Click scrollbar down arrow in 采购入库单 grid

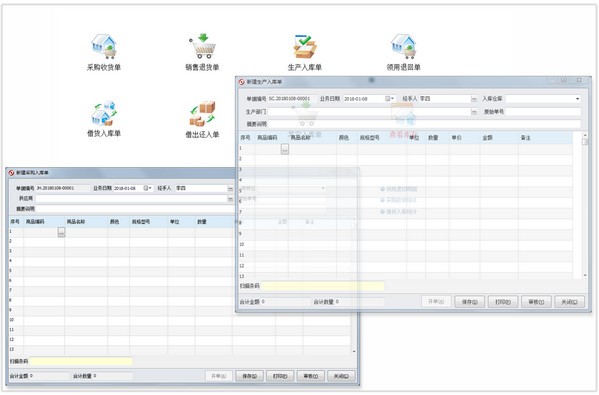point(354,351)
